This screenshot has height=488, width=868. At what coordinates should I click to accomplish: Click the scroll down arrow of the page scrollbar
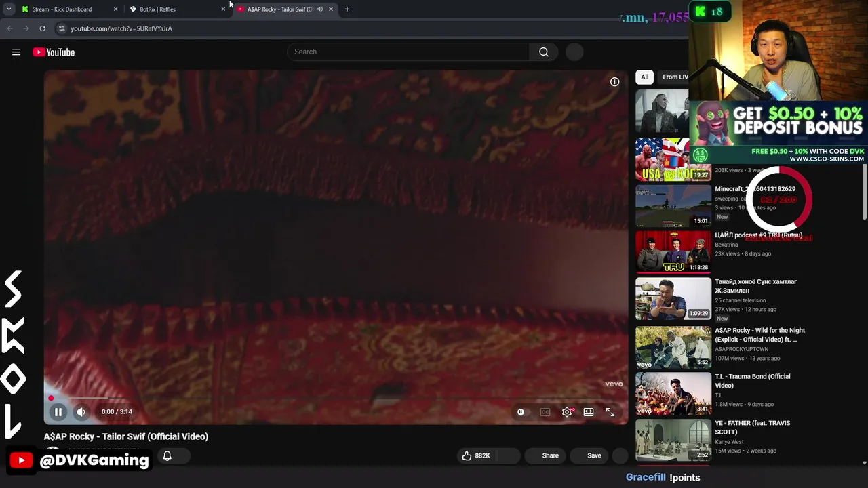coord(864,462)
